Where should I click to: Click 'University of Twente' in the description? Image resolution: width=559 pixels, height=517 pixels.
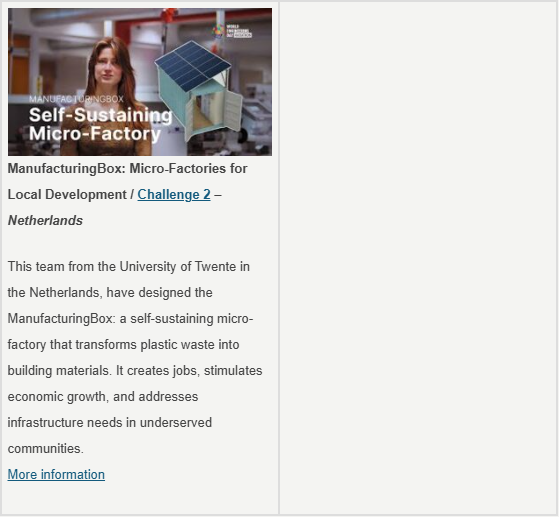(x=178, y=267)
